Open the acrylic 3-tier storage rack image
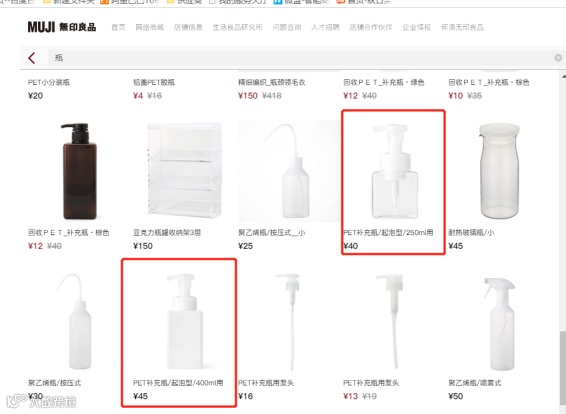This screenshot has width=566, height=414. [x=184, y=170]
